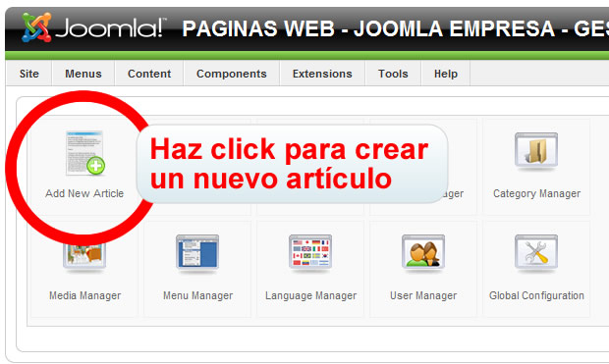
Task: Click the Language Manager label
Action: coord(310,295)
